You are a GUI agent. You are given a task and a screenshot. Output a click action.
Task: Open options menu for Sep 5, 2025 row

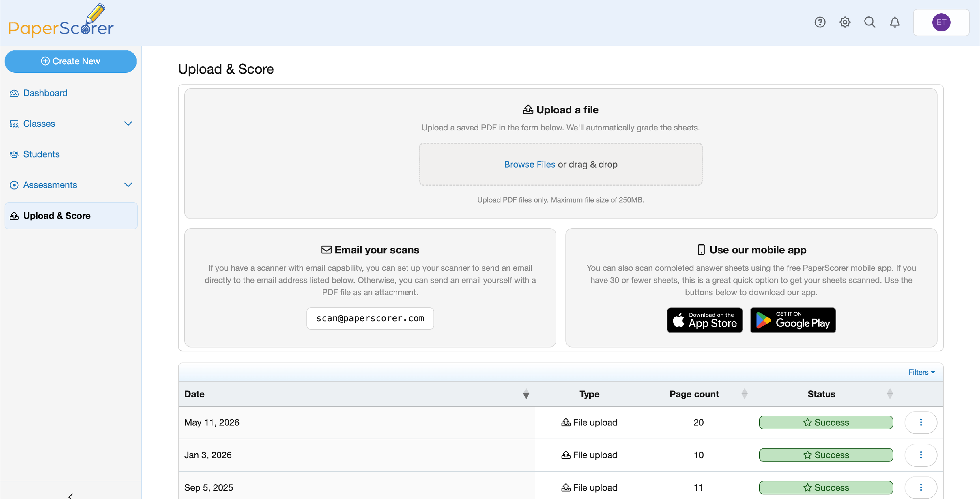click(x=921, y=488)
